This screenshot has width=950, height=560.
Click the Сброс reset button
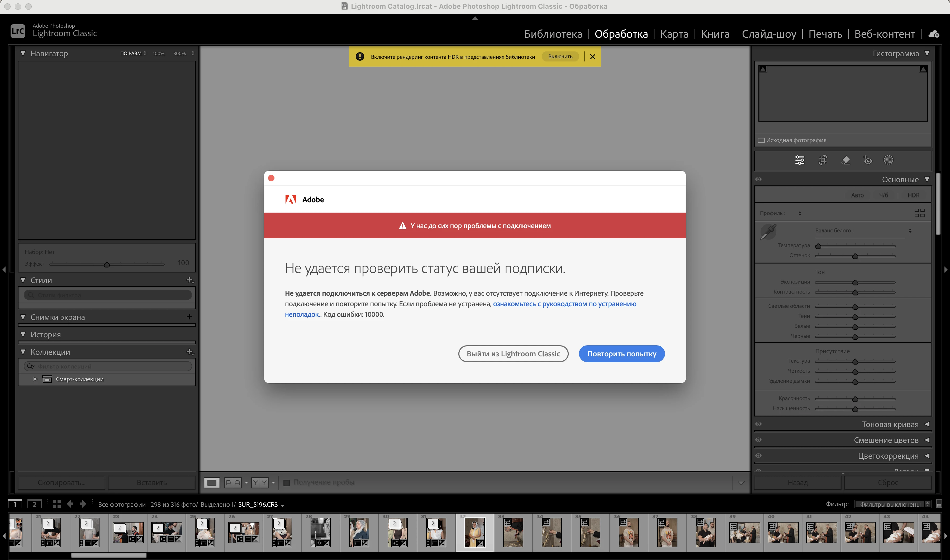click(x=888, y=483)
